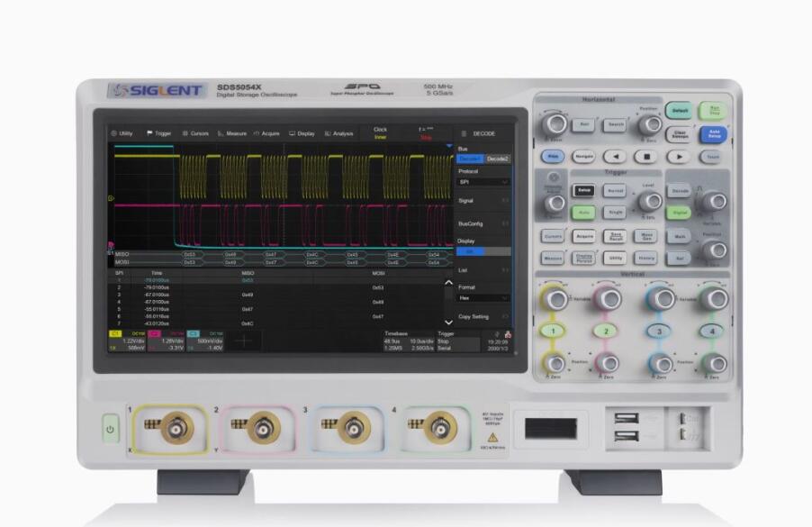Expand the BusConfig settings entry
This screenshot has height=527, width=812.
coord(483,223)
